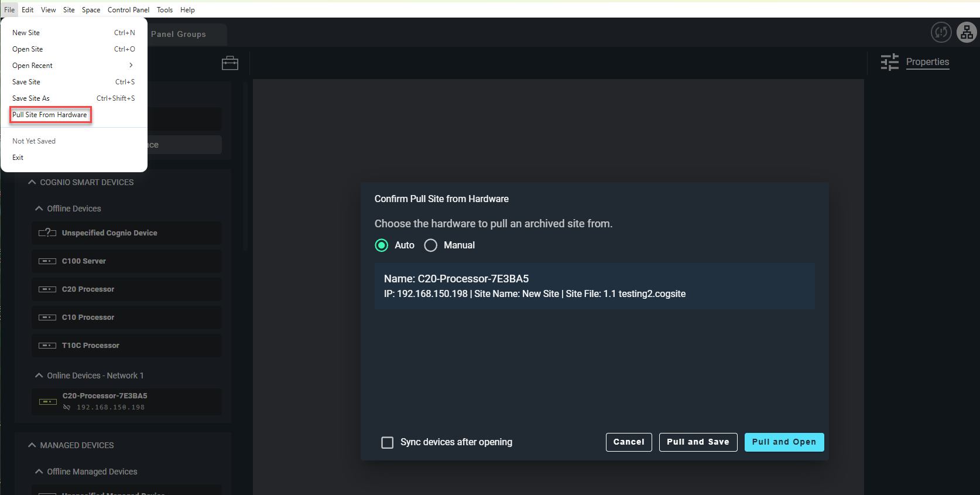Viewport: 980px width, 495px height.
Task: Click the sync refresh icon at top right
Action: point(941,32)
